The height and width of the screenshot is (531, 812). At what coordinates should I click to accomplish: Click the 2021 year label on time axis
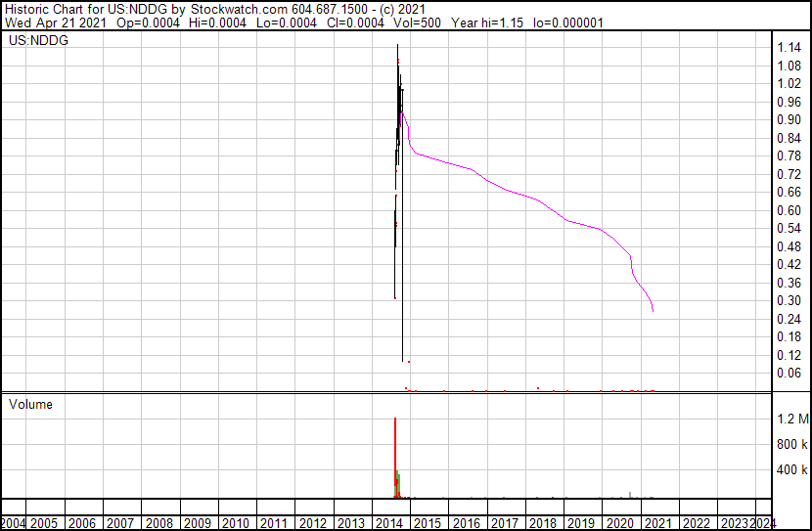click(657, 523)
